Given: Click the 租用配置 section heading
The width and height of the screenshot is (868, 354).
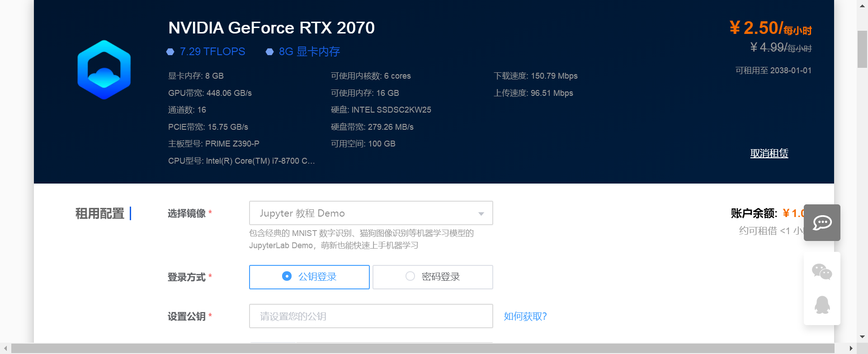Looking at the screenshot, I should pyautogui.click(x=99, y=213).
